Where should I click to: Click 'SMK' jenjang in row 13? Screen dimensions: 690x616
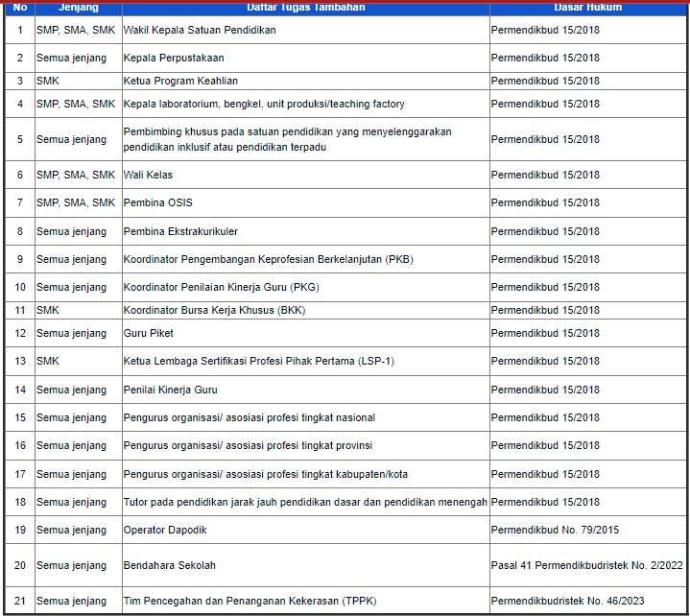point(79,361)
